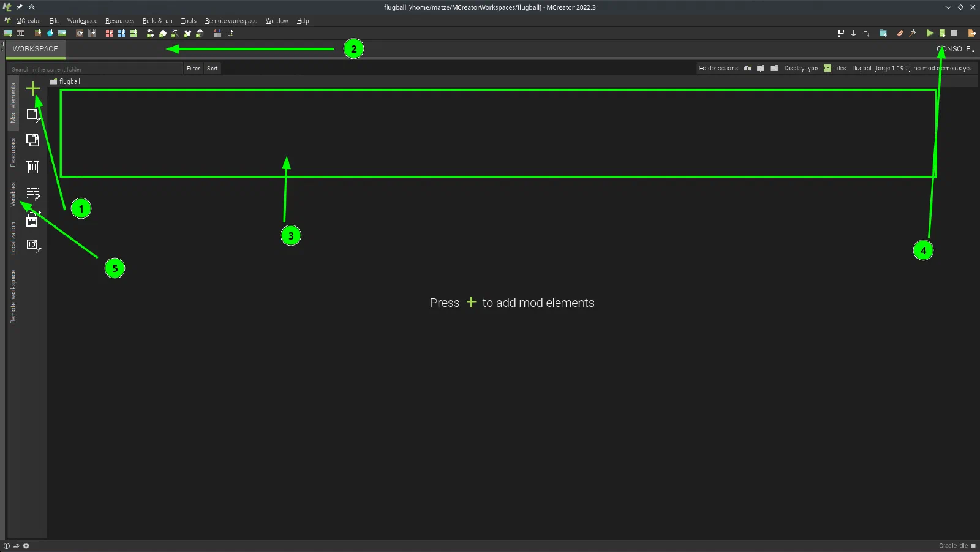Select the Mod elements vertical tab
Screen dimensions: 980x552
coord(13,103)
